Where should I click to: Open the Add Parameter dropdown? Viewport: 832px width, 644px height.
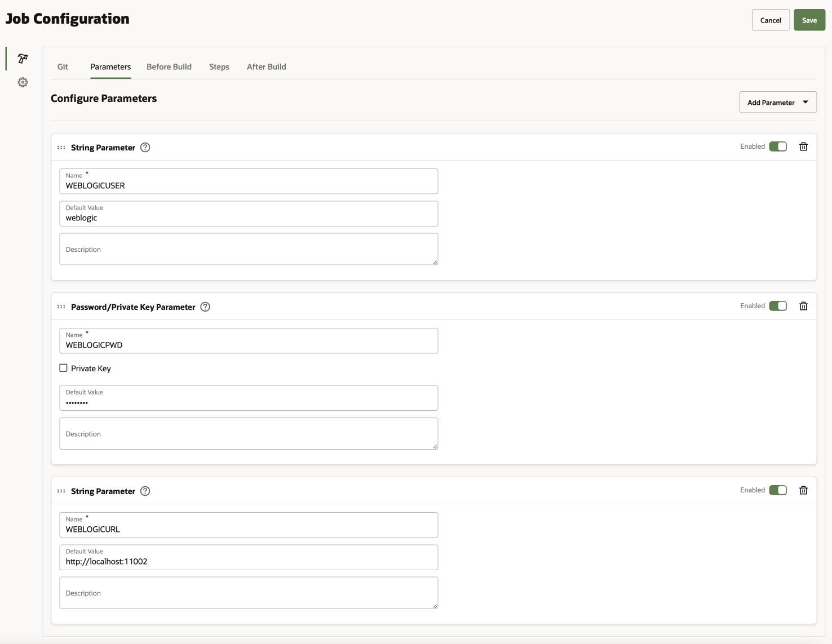pos(778,103)
